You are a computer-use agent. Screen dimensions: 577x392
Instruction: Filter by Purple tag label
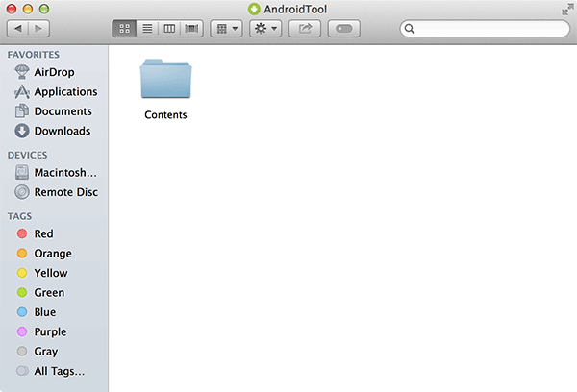(50, 332)
